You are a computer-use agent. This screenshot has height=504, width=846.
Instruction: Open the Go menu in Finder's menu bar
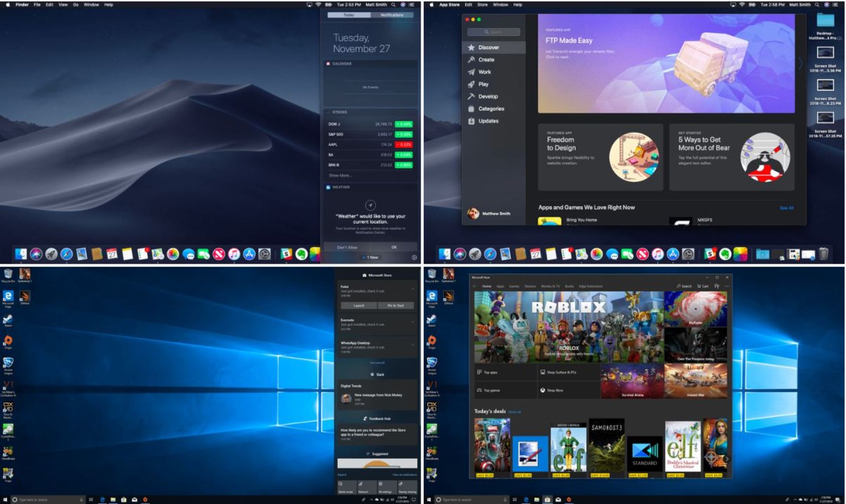(x=76, y=4)
